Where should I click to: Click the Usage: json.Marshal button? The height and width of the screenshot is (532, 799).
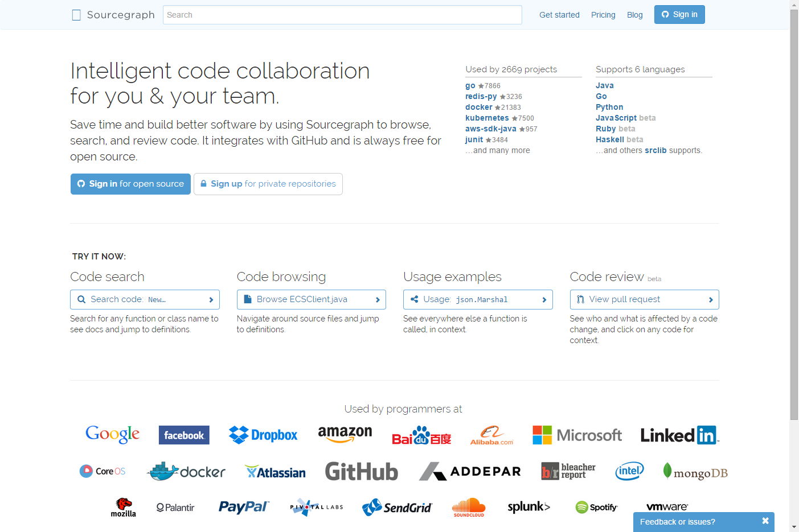coord(478,299)
